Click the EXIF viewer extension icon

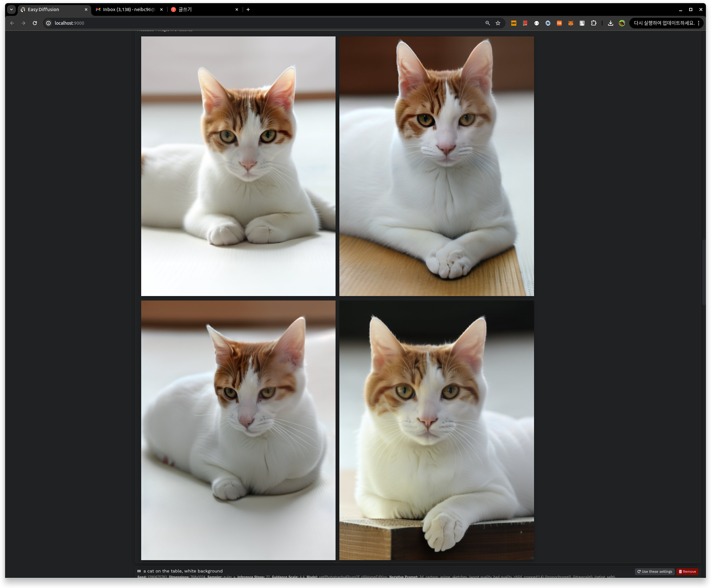[513, 23]
